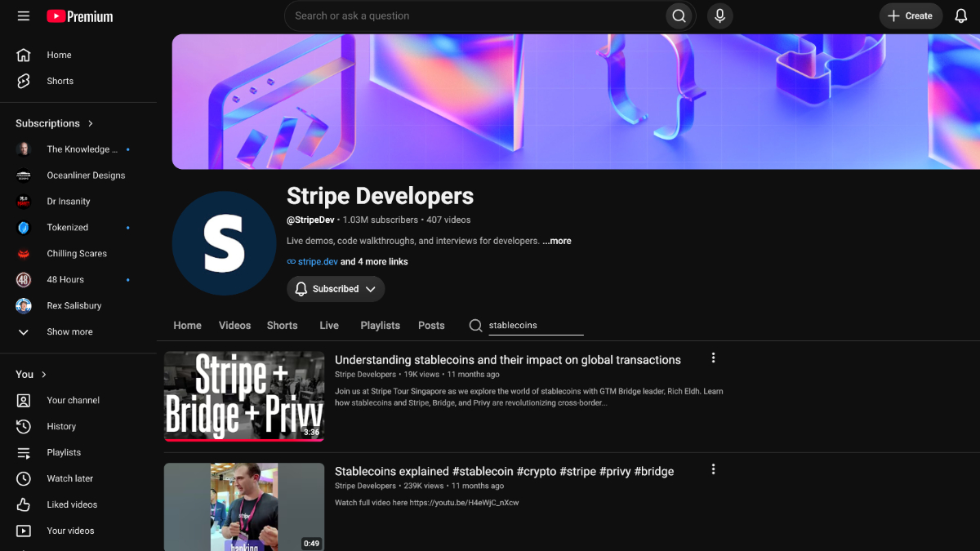
Task: Click the @StripeDev handle
Action: (310, 220)
